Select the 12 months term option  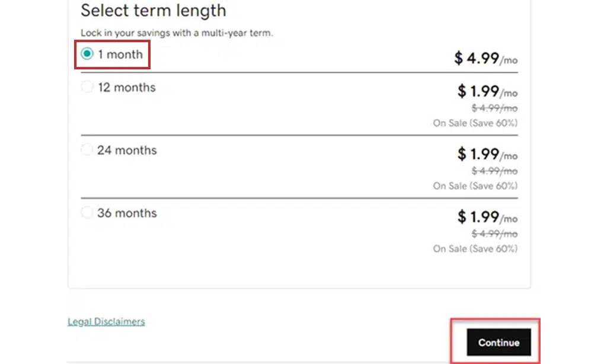(87, 87)
